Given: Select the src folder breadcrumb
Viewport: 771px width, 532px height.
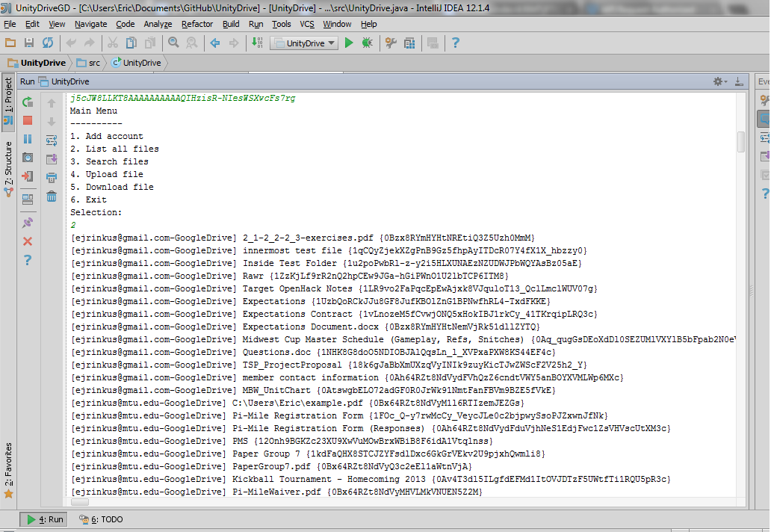Looking at the screenshot, I should [88, 63].
